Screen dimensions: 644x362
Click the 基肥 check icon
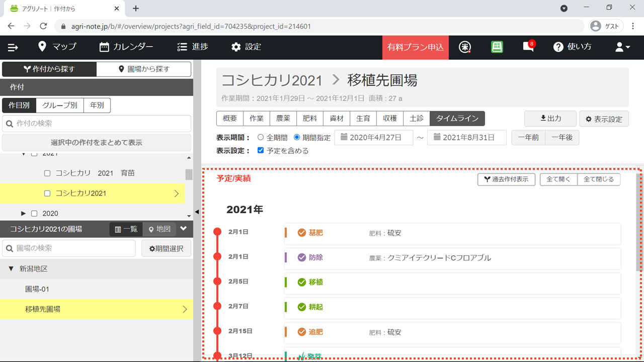tap(302, 233)
